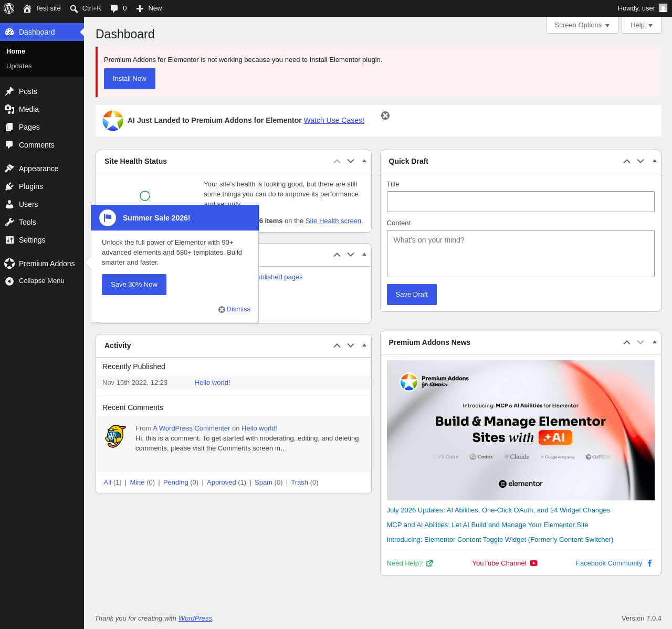The width and height of the screenshot is (672, 629).
Task: Move Premium Addons News panel up
Action: coord(627,342)
